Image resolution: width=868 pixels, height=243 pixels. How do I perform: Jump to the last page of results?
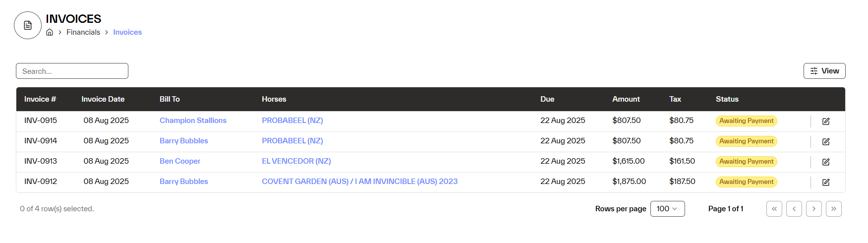tap(834, 209)
